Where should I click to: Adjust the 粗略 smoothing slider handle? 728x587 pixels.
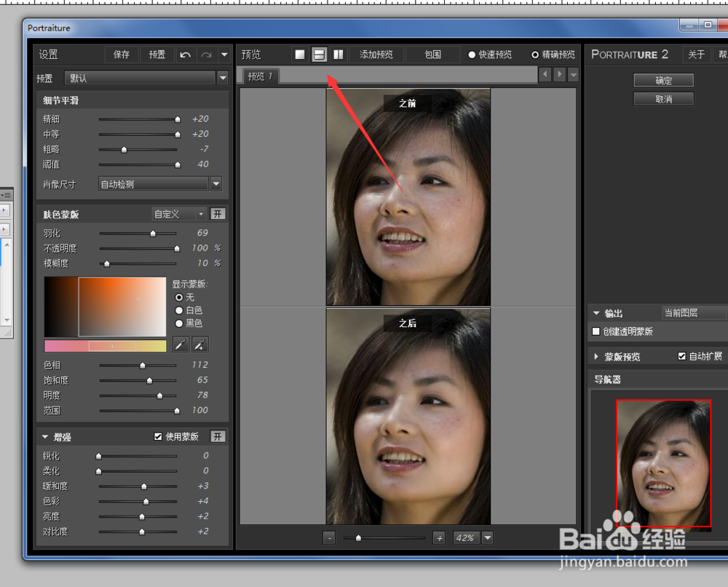tap(124, 150)
